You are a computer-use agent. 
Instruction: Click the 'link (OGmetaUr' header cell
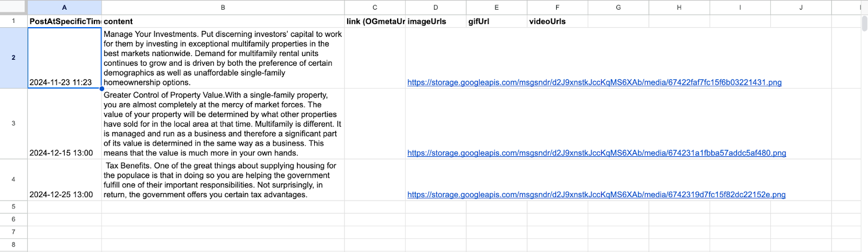[x=375, y=21]
